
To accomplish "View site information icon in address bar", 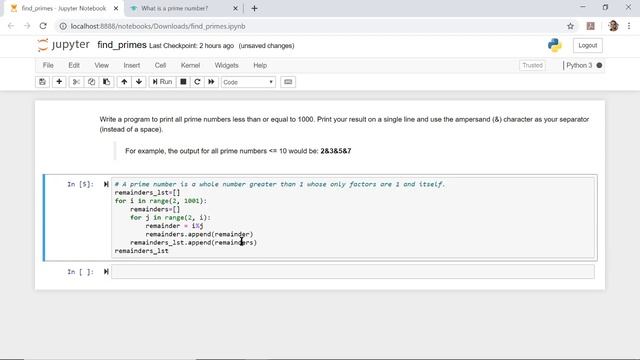I will click(x=63, y=26).
